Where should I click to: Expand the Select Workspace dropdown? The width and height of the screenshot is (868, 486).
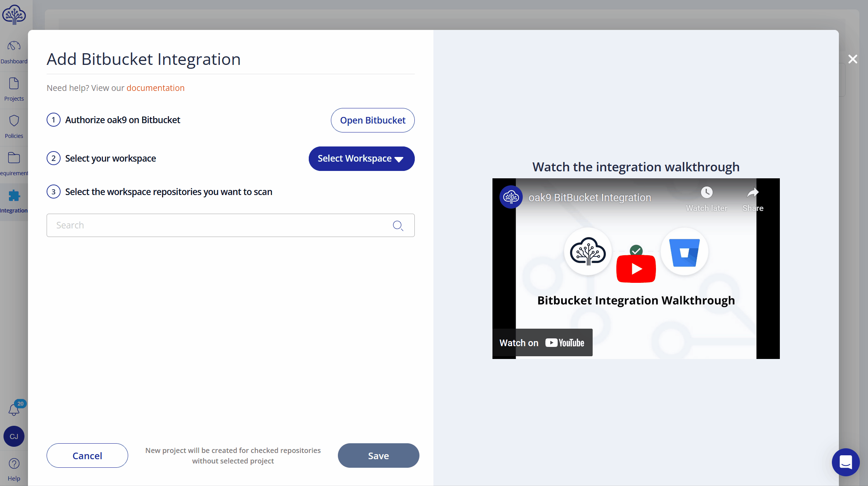pyautogui.click(x=362, y=159)
